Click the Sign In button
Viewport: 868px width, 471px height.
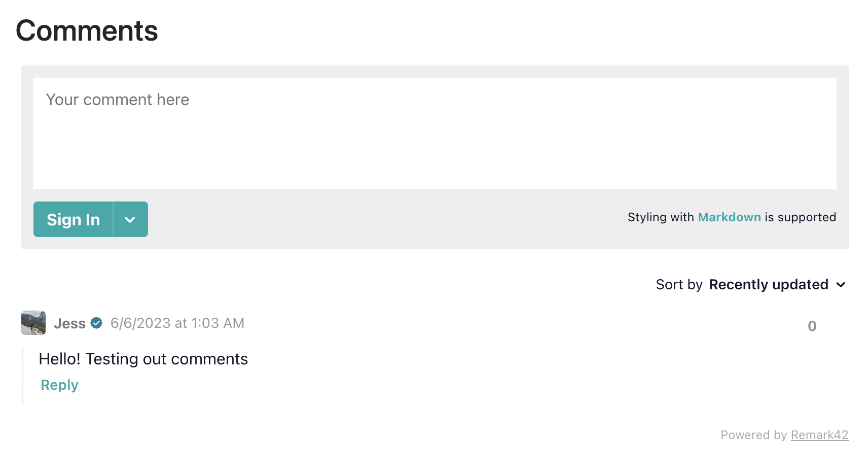coord(74,219)
